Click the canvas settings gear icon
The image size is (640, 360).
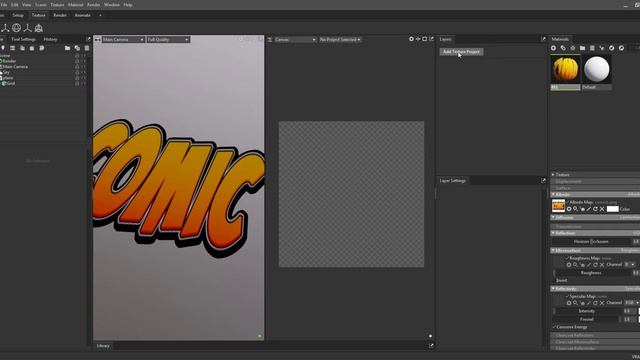coord(411,39)
